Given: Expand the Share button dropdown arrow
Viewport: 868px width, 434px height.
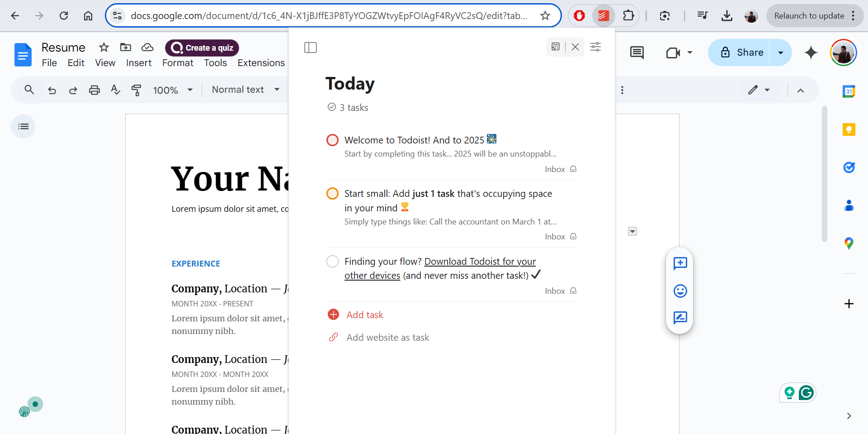Looking at the screenshot, I should pyautogui.click(x=780, y=52).
